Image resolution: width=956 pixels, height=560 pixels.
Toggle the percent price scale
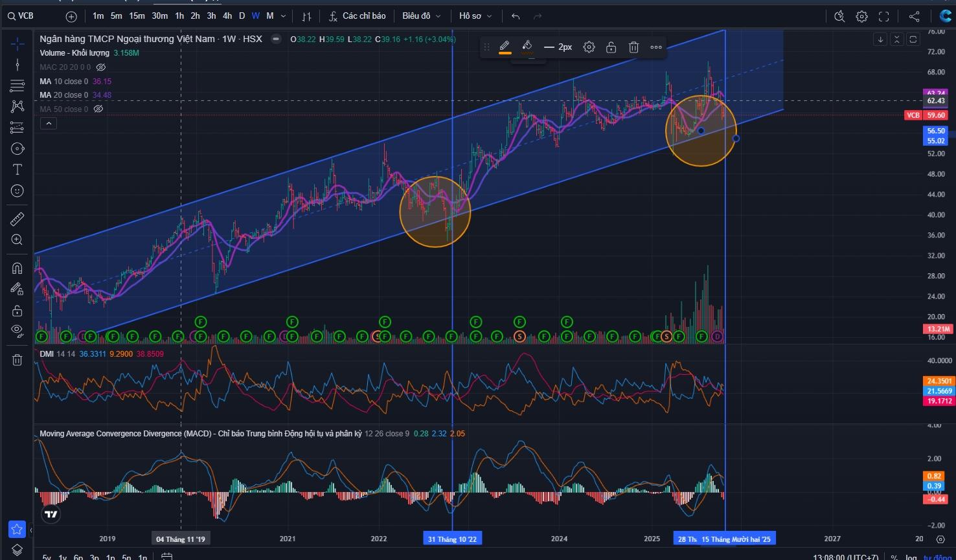[894, 556]
